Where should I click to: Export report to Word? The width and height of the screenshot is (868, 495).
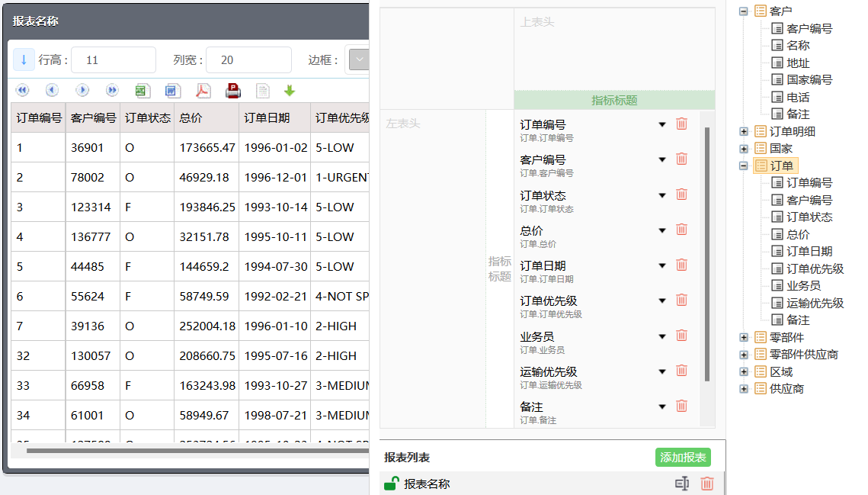(x=172, y=90)
